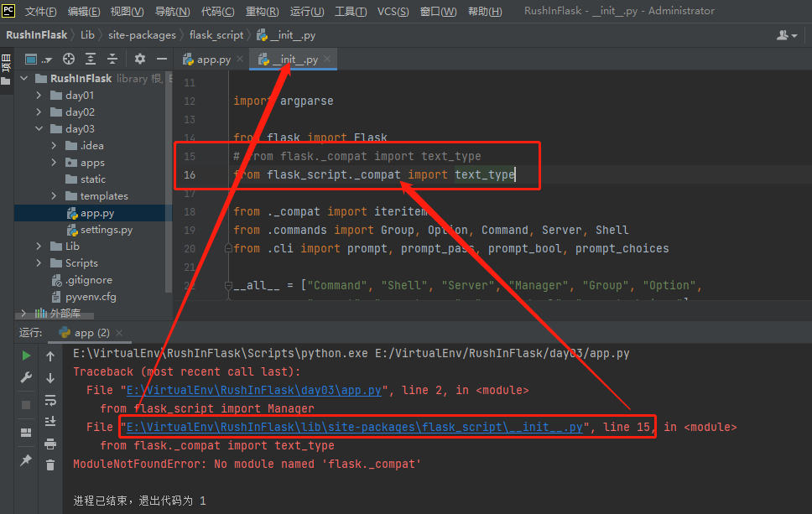Image resolution: width=812 pixels, height=514 pixels.
Task: Expand the apps folder
Action: (54, 162)
